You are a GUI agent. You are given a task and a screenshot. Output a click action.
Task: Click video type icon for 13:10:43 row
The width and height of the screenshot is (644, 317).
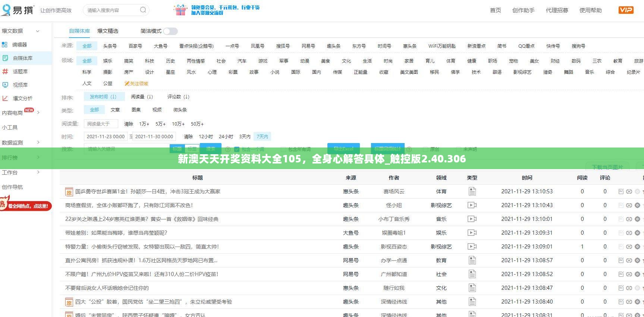click(472, 205)
